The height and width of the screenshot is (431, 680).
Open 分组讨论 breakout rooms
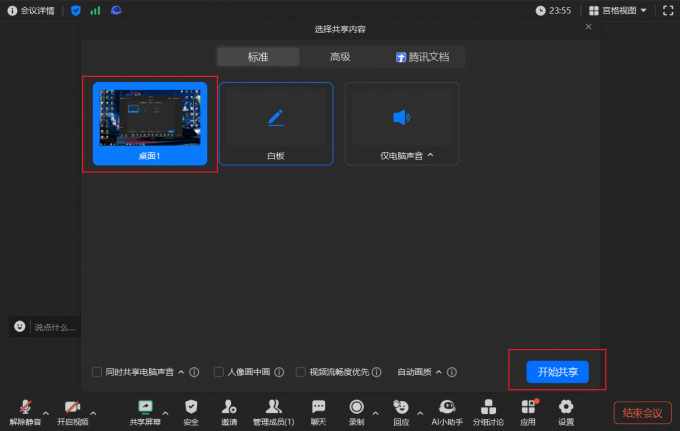click(488, 412)
